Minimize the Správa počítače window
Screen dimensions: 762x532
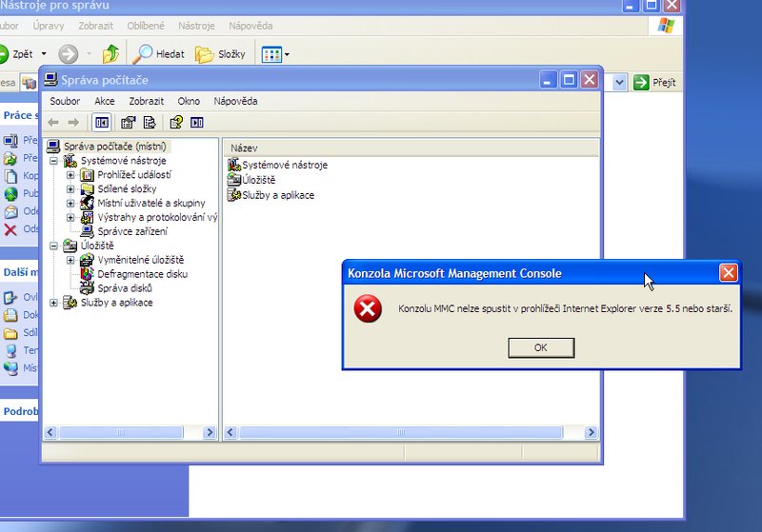tap(549, 80)
